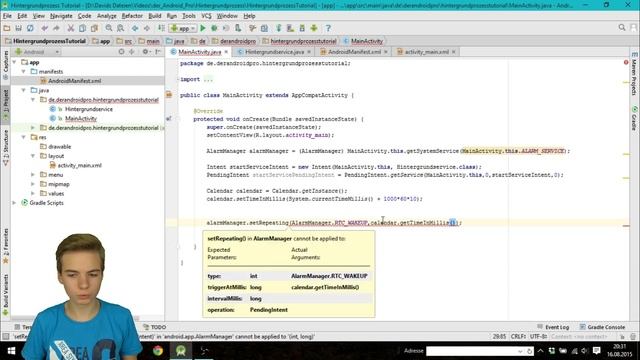Select the MainActivity class in tree
640x360 pixels.
(81, 118)
